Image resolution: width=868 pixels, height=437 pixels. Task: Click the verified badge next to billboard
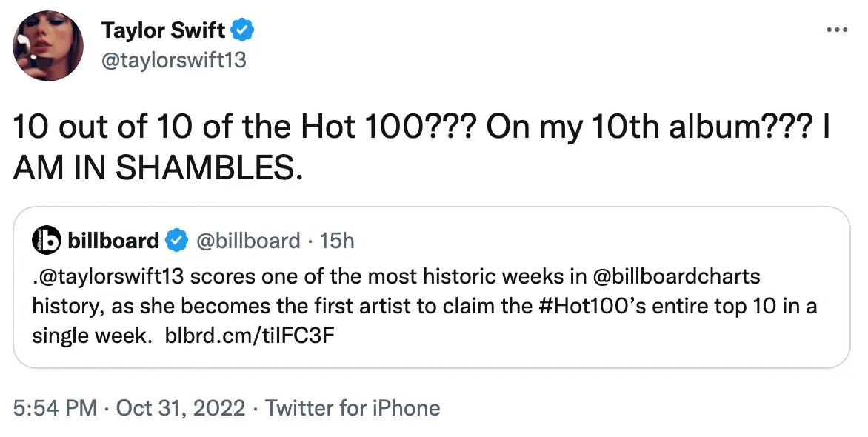[176, 240]
